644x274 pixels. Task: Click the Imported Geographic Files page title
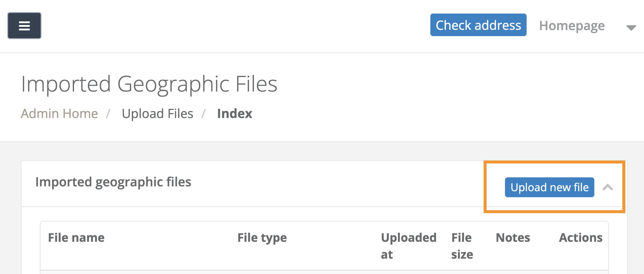[149, 84]
